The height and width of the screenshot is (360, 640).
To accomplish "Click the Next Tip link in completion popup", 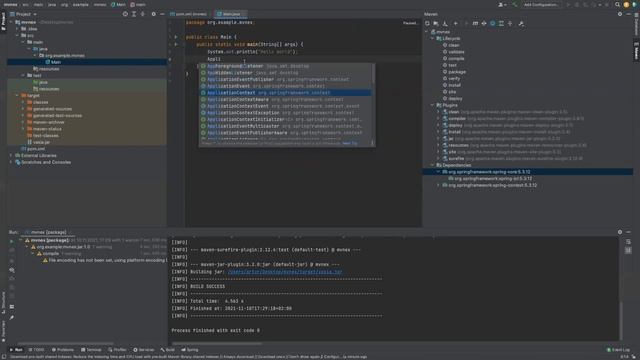I will (350, 143).
